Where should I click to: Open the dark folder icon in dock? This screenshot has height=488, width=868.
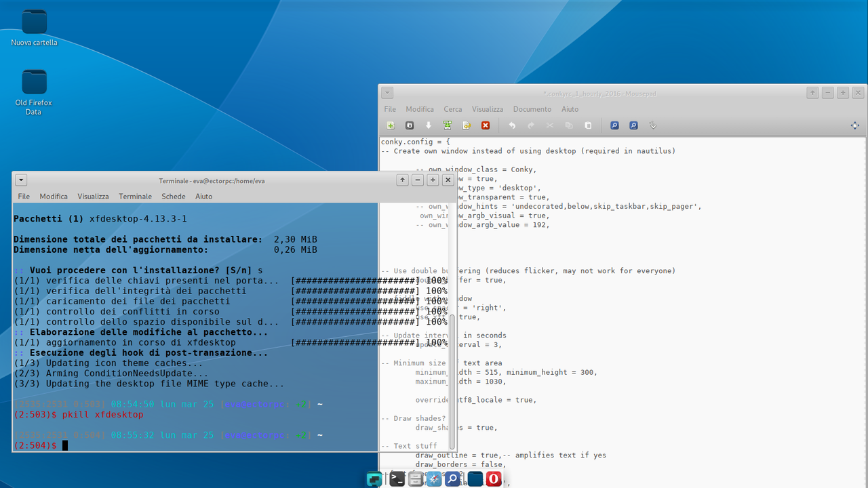click(475, 479)
